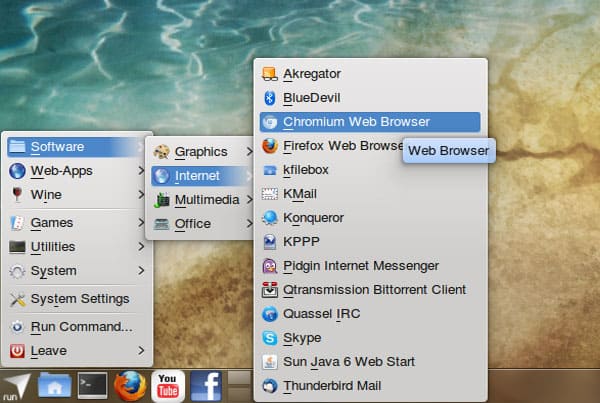Click the kfilebox icon
Screen dimensions: 600x403
270,170
